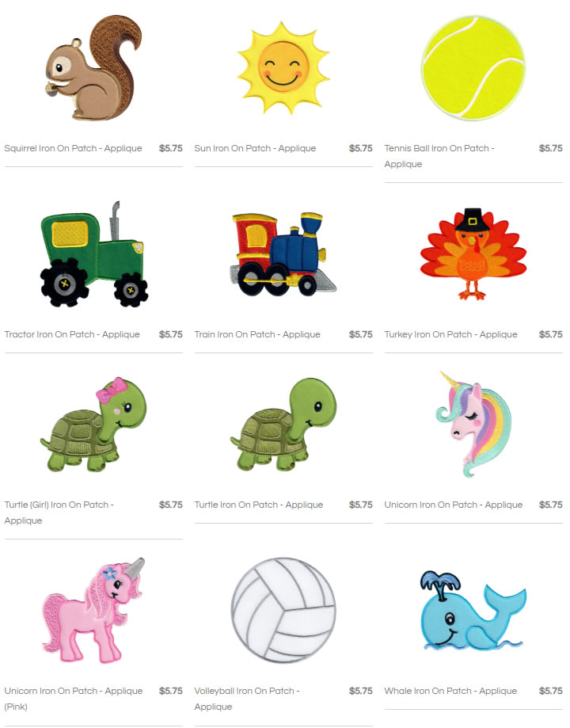Click the turkey with pilgrim hat image

[473, 254]
